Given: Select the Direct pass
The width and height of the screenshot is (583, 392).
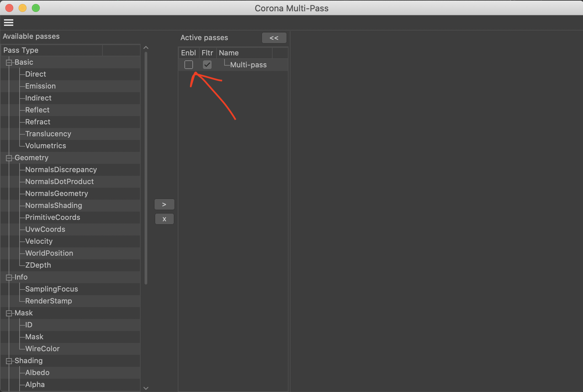Looking at the screenshot, I should tap(35, 74).
